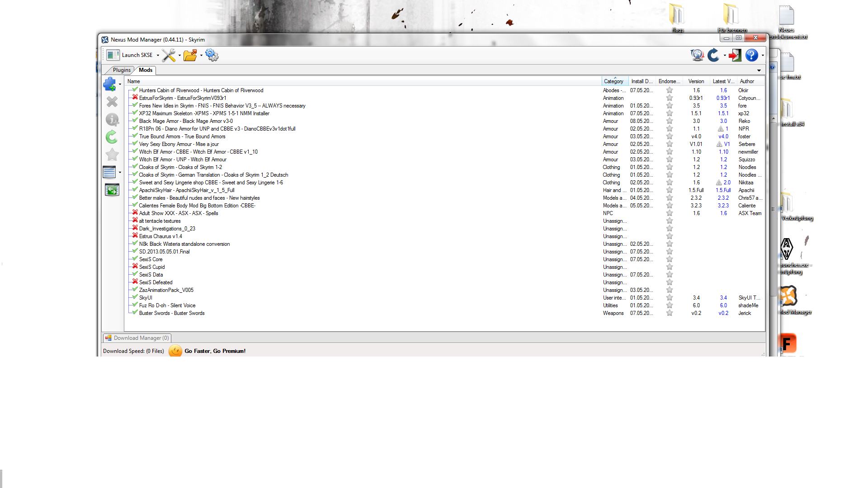Endorse star for SkyUI row
The image size is (868, 488).
point(670,298)
